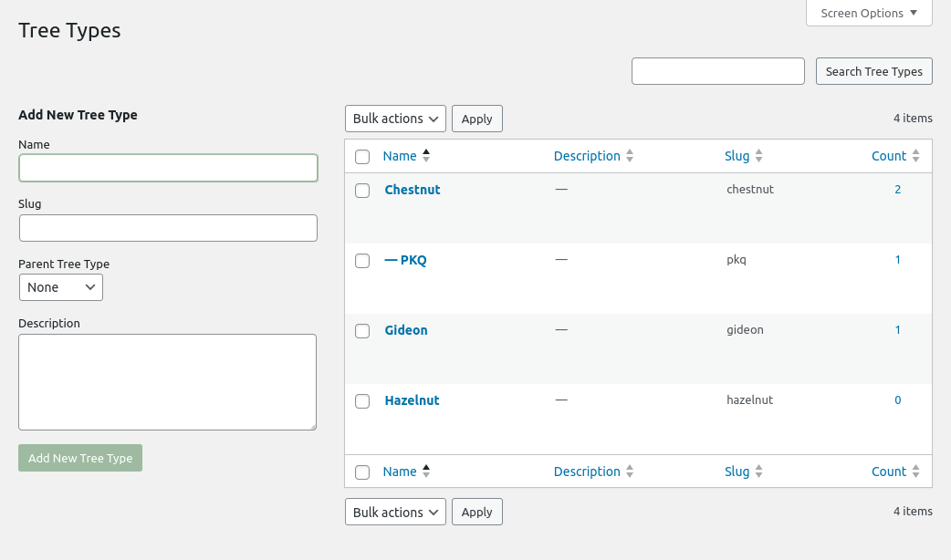Open the top Bulk actions dropdown
Screen dimensions: 951x560
(x=395, y=119)
